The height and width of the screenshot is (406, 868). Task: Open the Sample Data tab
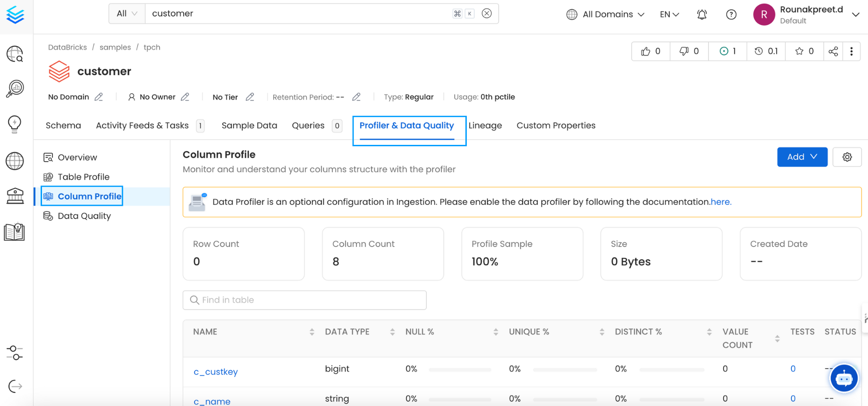coord(249,125)
